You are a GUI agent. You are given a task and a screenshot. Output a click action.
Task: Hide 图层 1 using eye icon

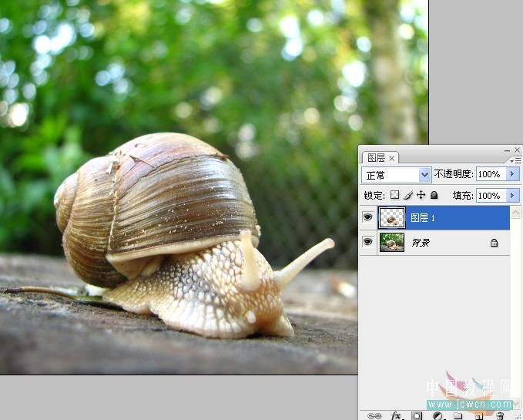(368, 218)
